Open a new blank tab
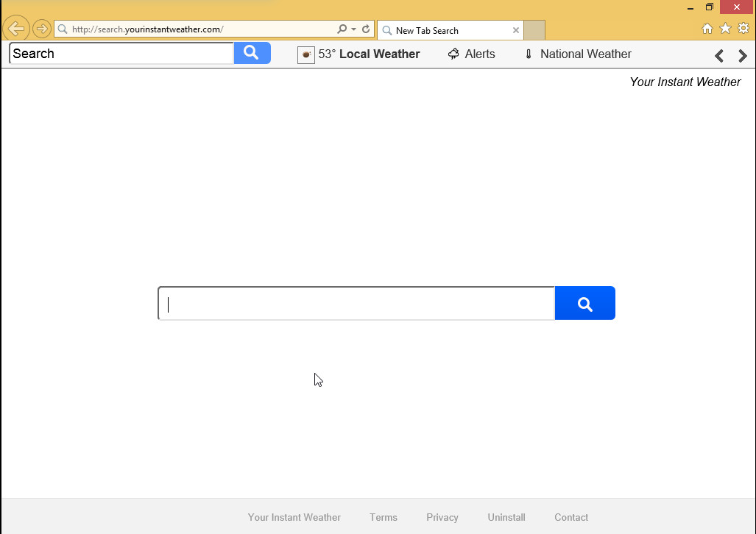The width and height of the screenshot is (756, 534). (534, 30)
